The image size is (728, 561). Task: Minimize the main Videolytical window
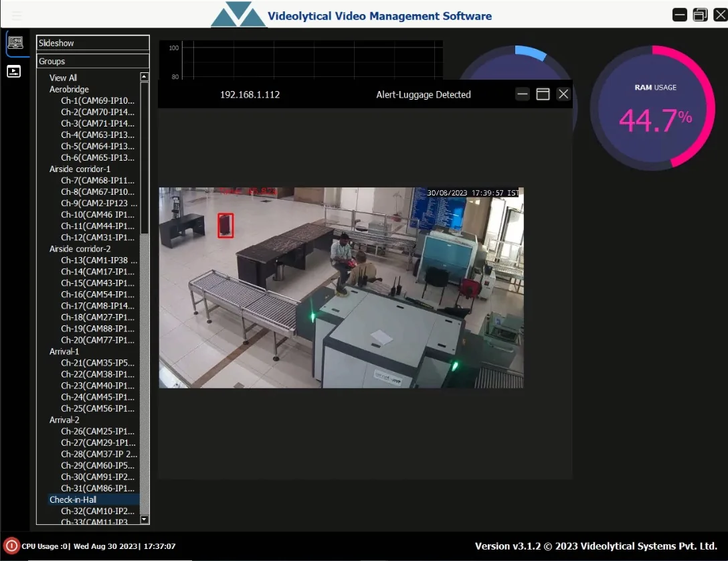680,15
